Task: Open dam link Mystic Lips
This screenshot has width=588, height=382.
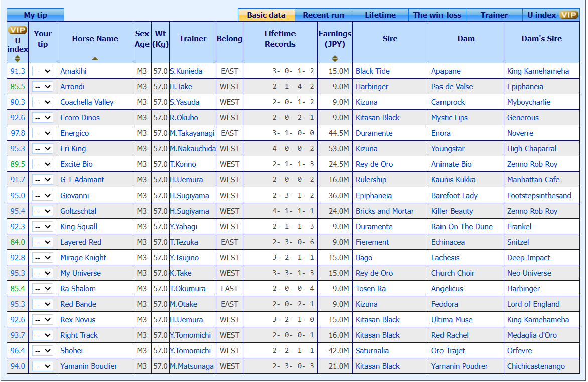Action: tap(449, 118)
